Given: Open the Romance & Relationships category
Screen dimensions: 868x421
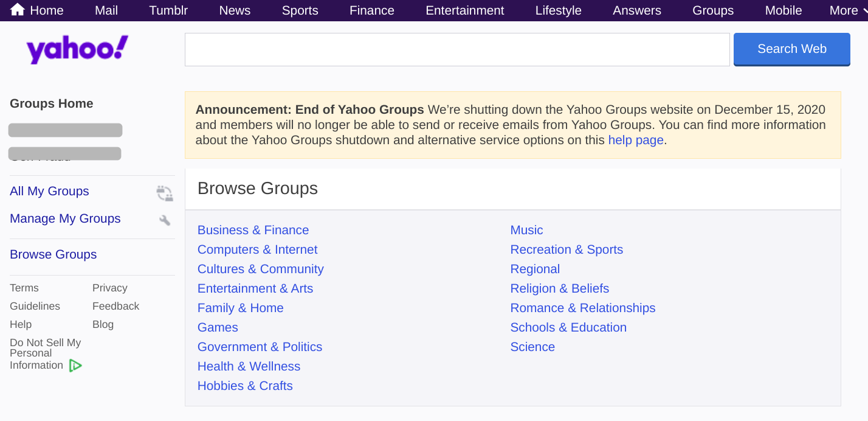Looking at the screenshot, I should pyautogui.click(x=582, y=308).
